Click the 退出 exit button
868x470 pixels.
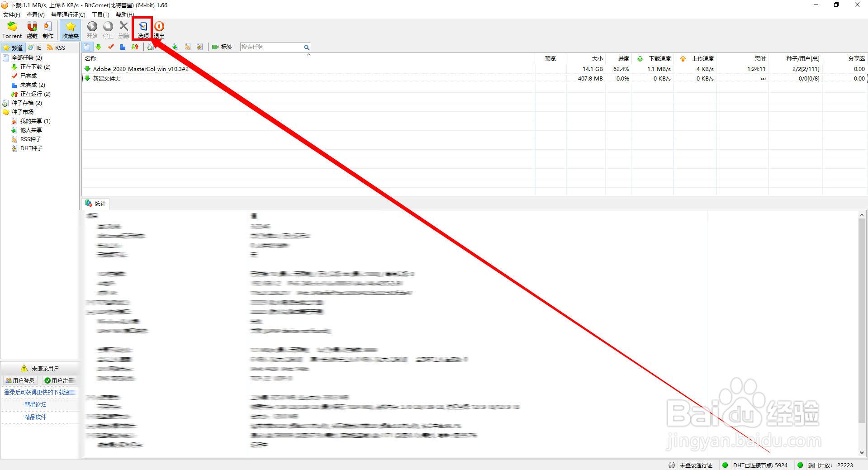click(159, 30)
